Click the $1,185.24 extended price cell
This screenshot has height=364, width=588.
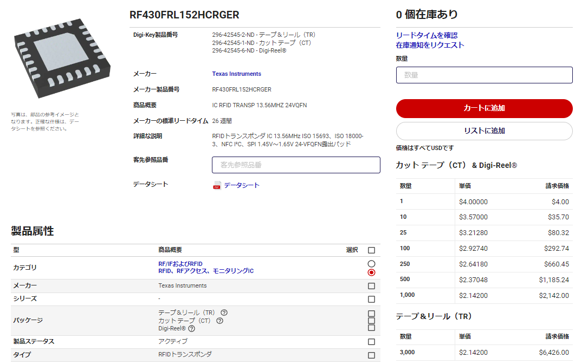pos(554,280)
